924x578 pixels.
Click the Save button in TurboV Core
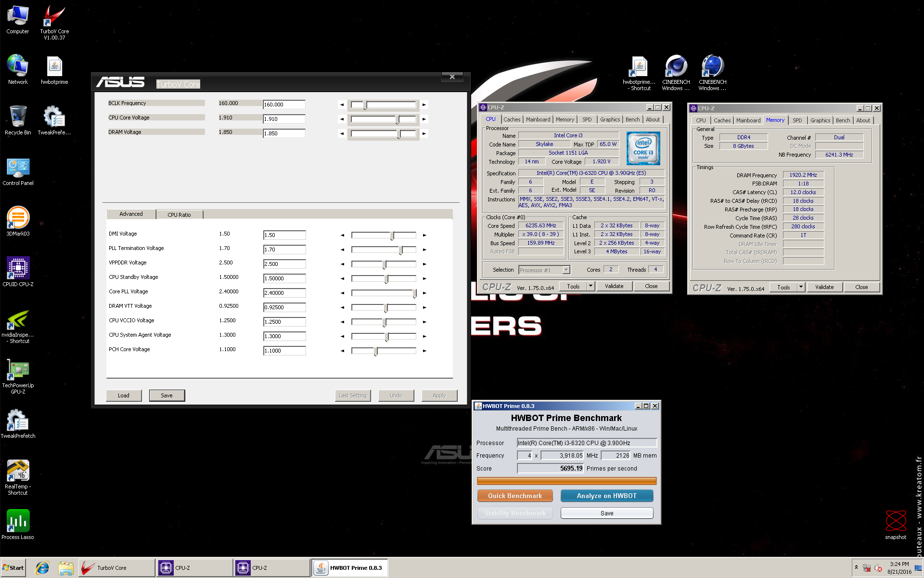167,395
